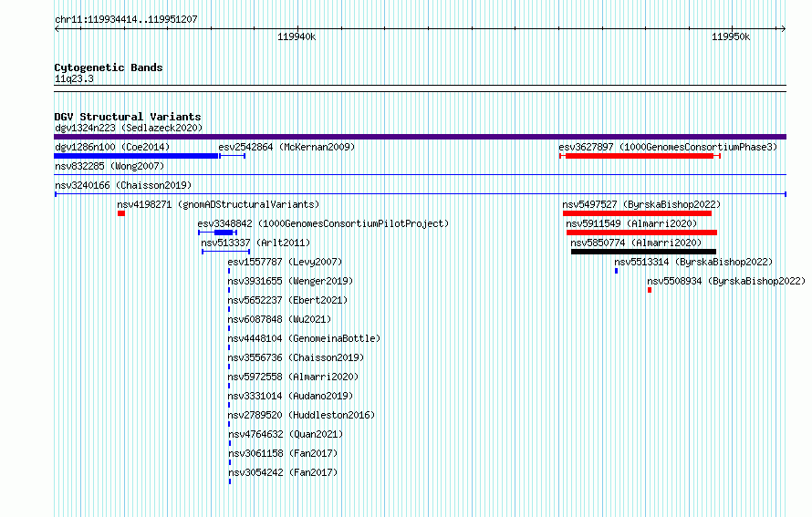Open nsv6087848 (Wu2021) label
The image size is (812, 517).
tap(280, 319)
